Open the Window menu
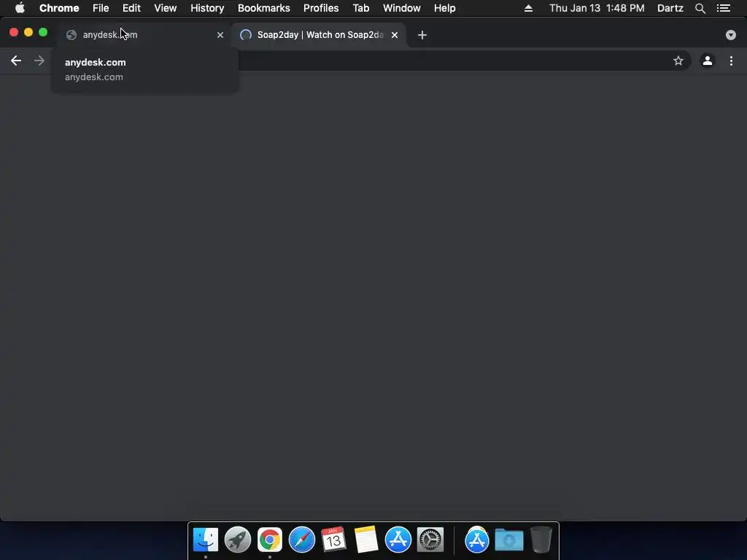Viewport: 747px width, 560px height. point(402,8)
